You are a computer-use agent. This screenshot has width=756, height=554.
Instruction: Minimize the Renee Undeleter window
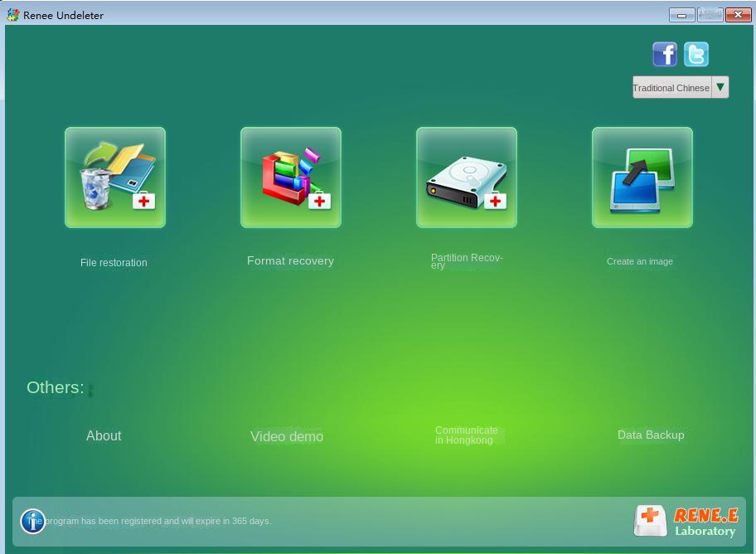(681, 16)
